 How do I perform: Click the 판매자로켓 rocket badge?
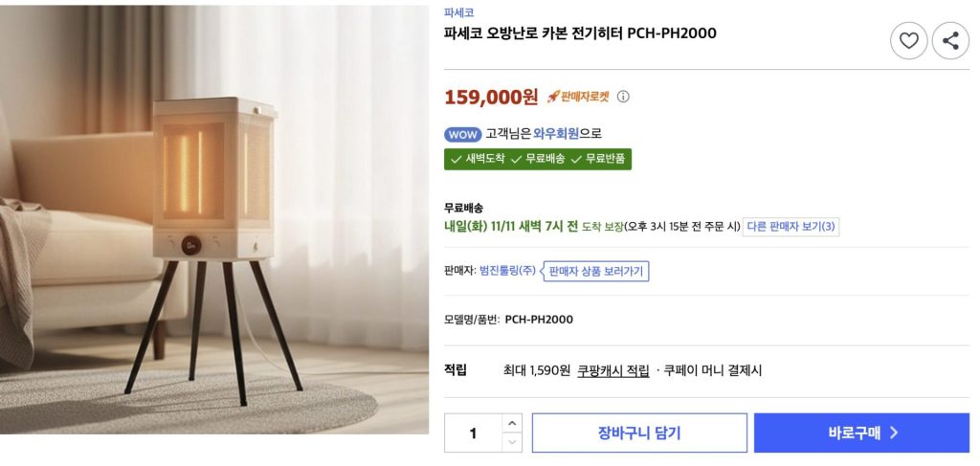(578, 97)
